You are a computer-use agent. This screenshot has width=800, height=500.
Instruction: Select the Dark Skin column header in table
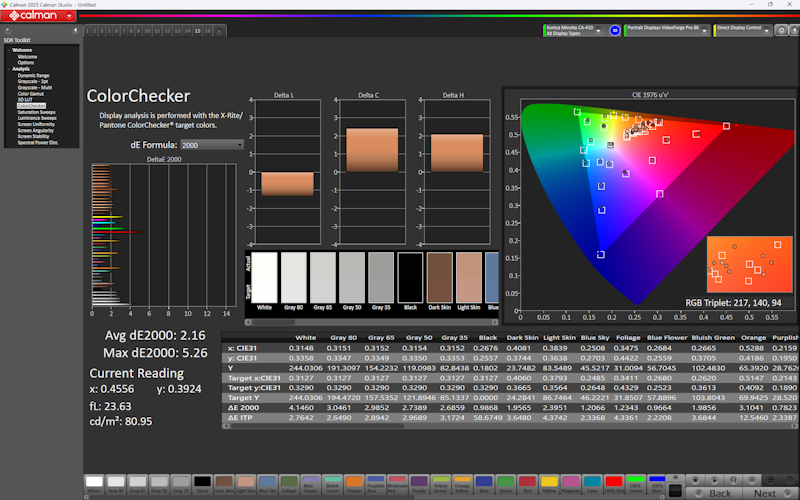coord(522,338)
